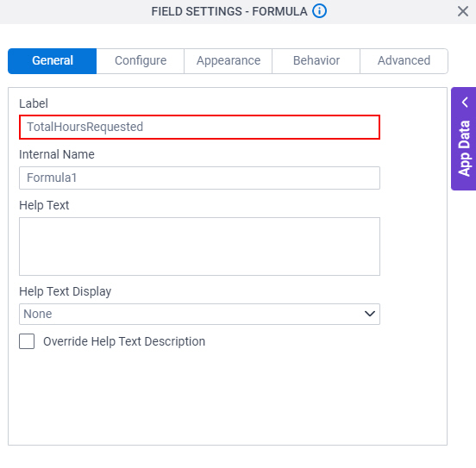Click inside the Help Text box
The width and height of the screenshot is (476, 468).
[x=199, y=246]
